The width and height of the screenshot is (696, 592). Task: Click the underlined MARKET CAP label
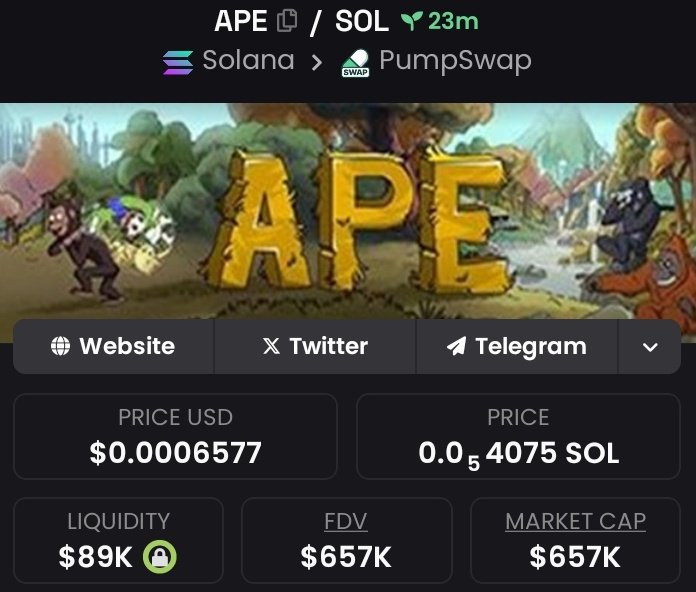click(x=575, y=521)
